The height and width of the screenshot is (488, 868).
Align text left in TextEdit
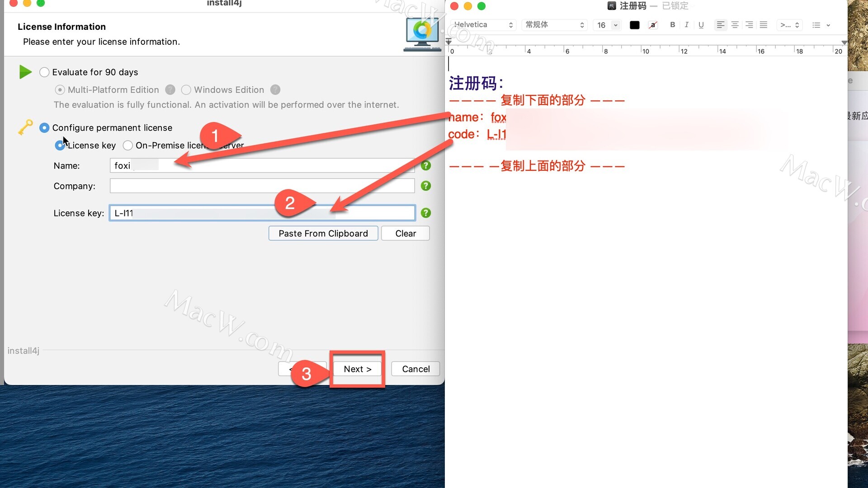click(721, 25)
